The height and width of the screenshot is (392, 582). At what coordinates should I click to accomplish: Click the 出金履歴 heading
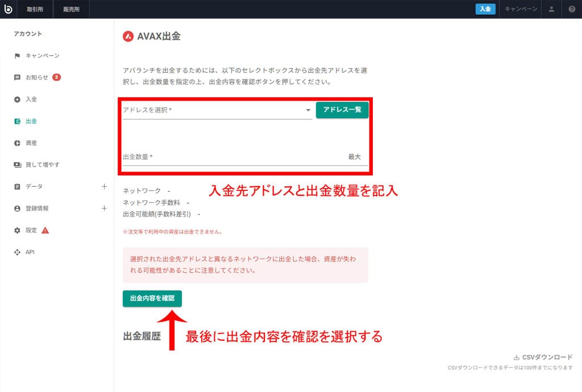pos(142,336)
